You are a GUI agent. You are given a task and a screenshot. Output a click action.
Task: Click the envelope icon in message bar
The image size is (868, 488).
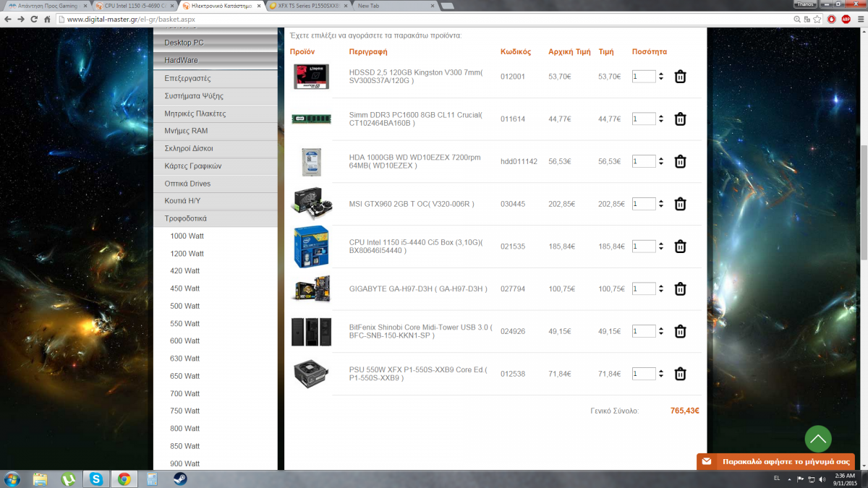pyautogui.click(x=707, y=461)
